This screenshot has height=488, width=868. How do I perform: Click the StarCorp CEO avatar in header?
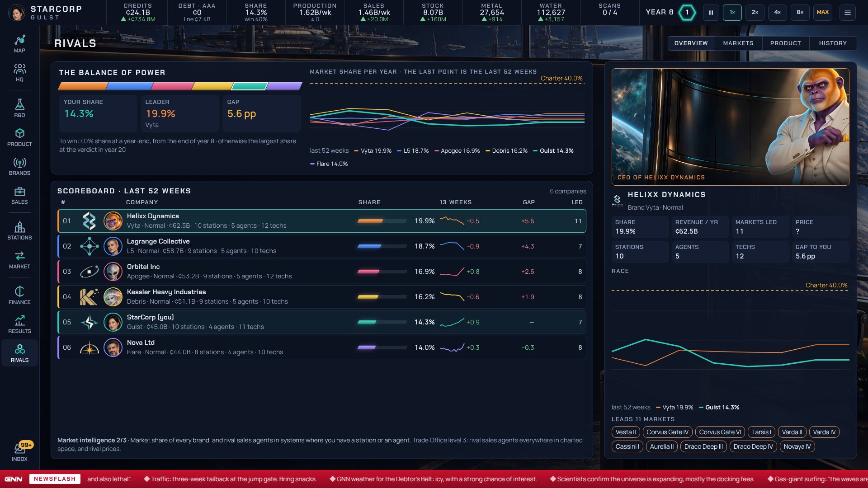tap(17, 13)
